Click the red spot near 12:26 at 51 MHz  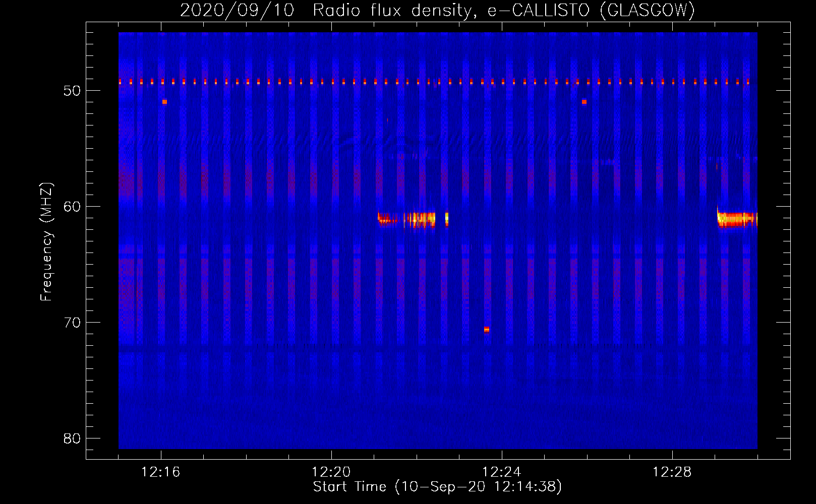(x=584, y=102)
